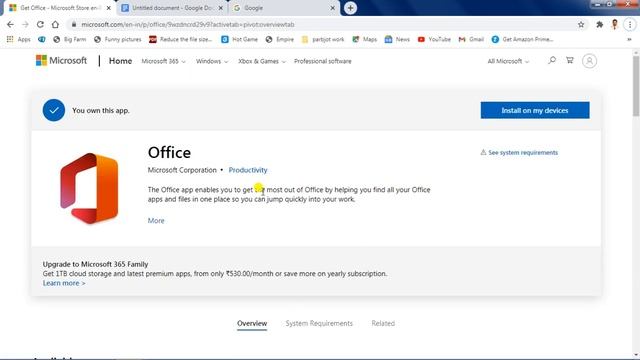Open the Get Amazon Prime bookmark
Screen dimensions: 640x360
click(522, 39)
